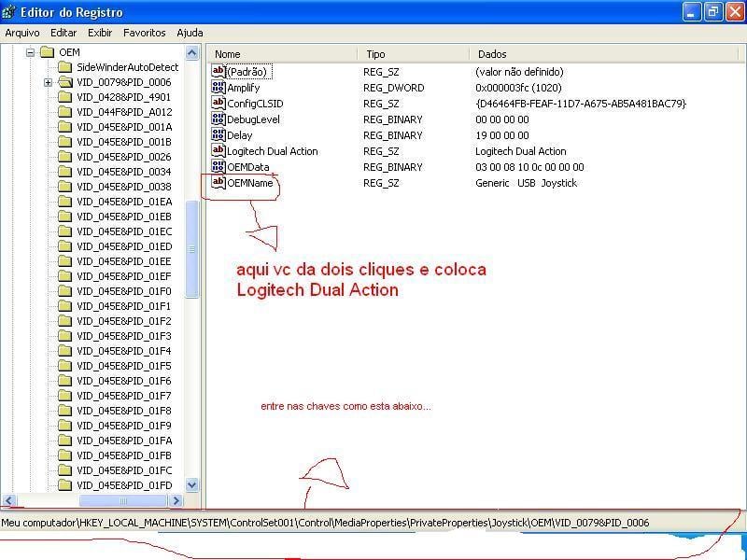Viewport: 747px width, 560px height.
Task: Collapse the OEM tree node
Action: (x=31, y=52)
